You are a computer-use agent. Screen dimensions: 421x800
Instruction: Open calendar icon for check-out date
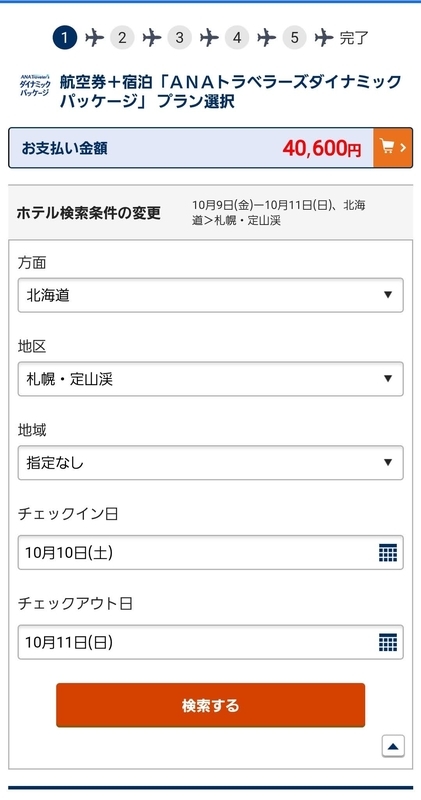click(x=388, y=642)
